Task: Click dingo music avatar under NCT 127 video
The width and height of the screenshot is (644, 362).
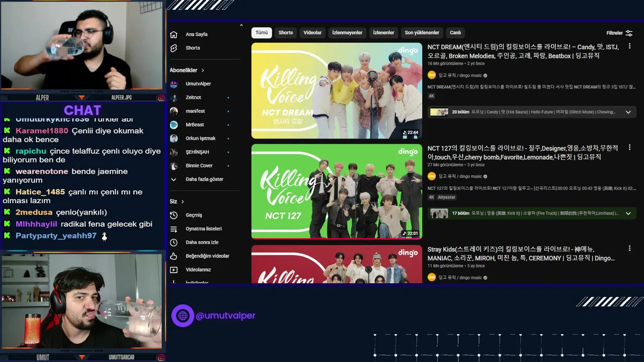Action: click(431, 176)
